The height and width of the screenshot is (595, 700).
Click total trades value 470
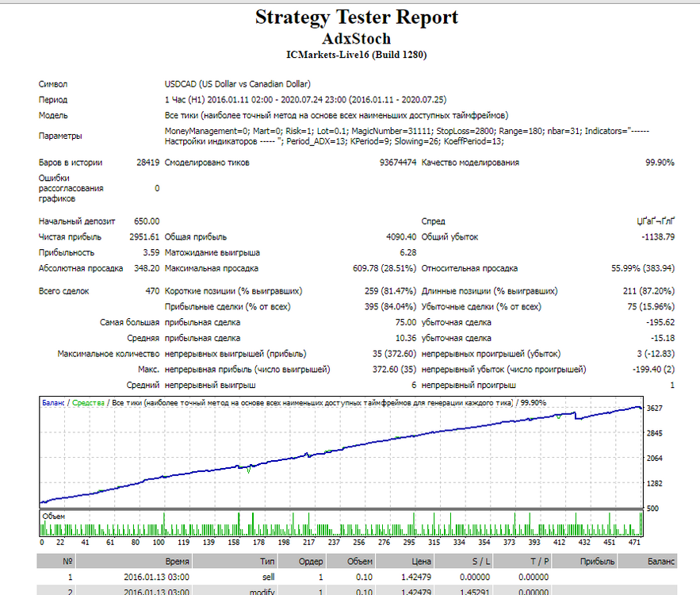[x=152, y=291]
